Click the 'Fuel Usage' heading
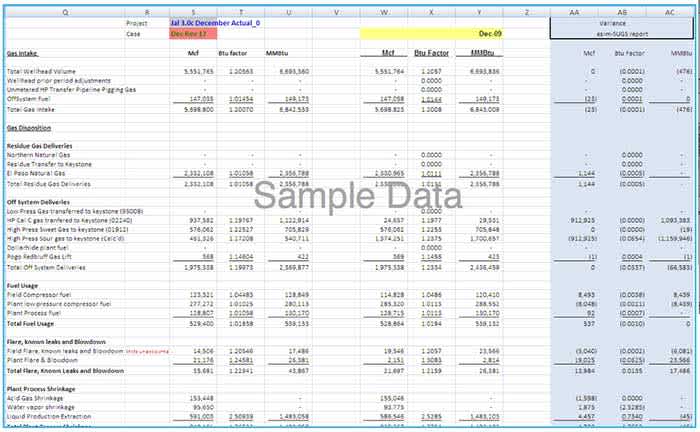Image resolution: width=700 pixels, height=432 pixels. click(x=22, y=286)
